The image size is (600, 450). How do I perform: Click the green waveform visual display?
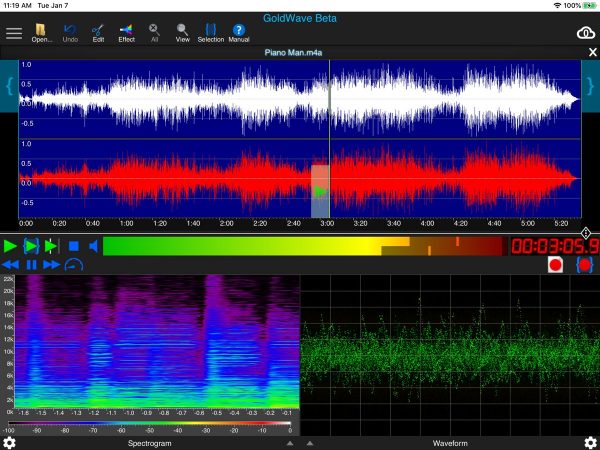450,355
